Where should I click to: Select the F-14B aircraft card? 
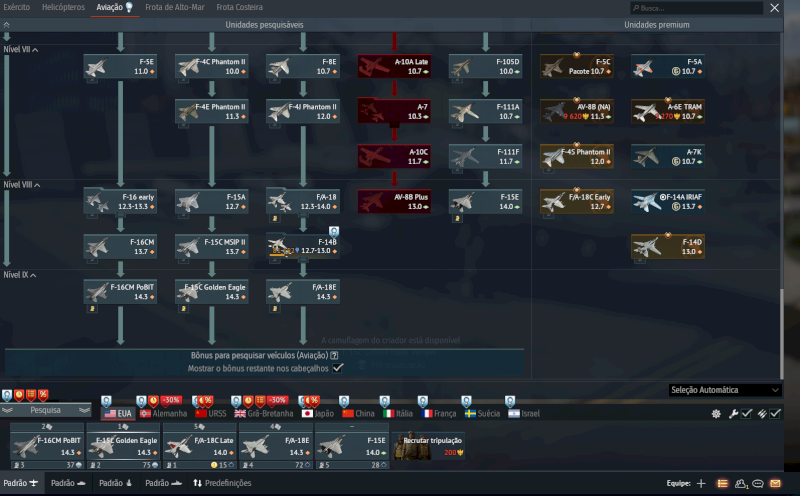pyautogui.click(x=303, y=246)
